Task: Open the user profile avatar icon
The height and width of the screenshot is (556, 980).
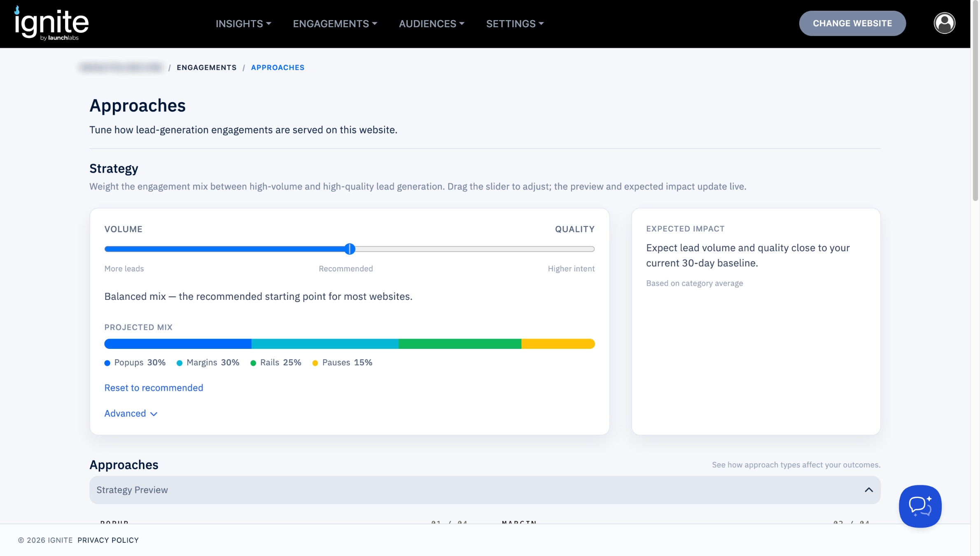Action: (944, 23)
